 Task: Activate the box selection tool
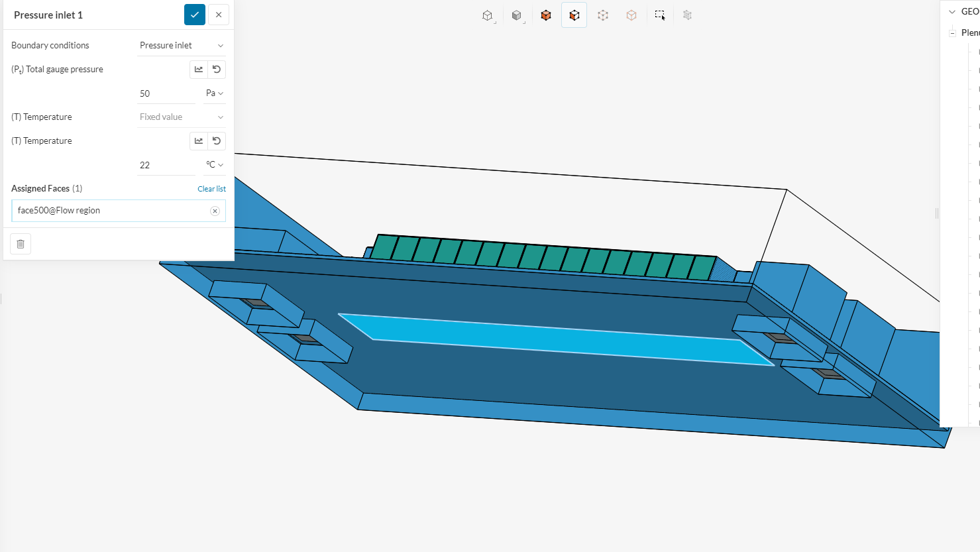[x=660, y=15]
